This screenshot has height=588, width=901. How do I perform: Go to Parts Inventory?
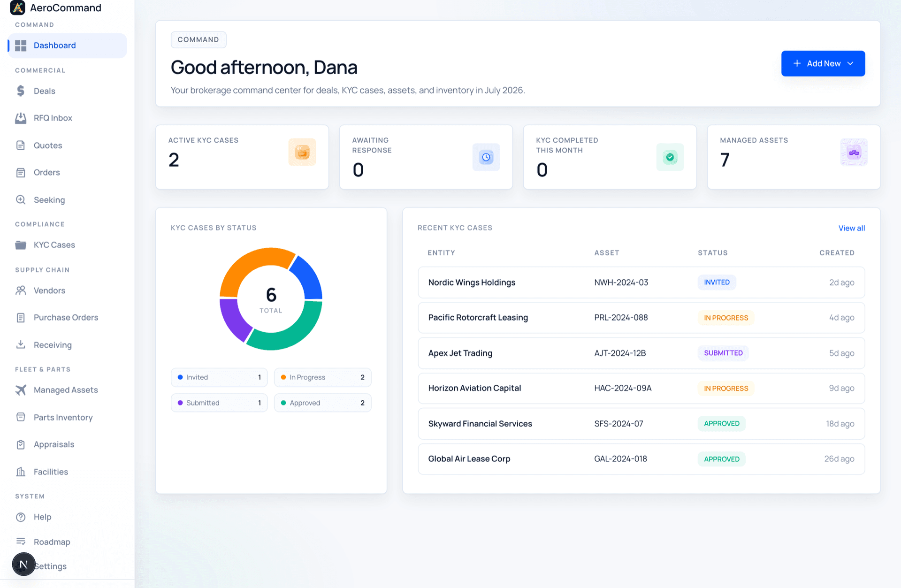tap(68, 417)
